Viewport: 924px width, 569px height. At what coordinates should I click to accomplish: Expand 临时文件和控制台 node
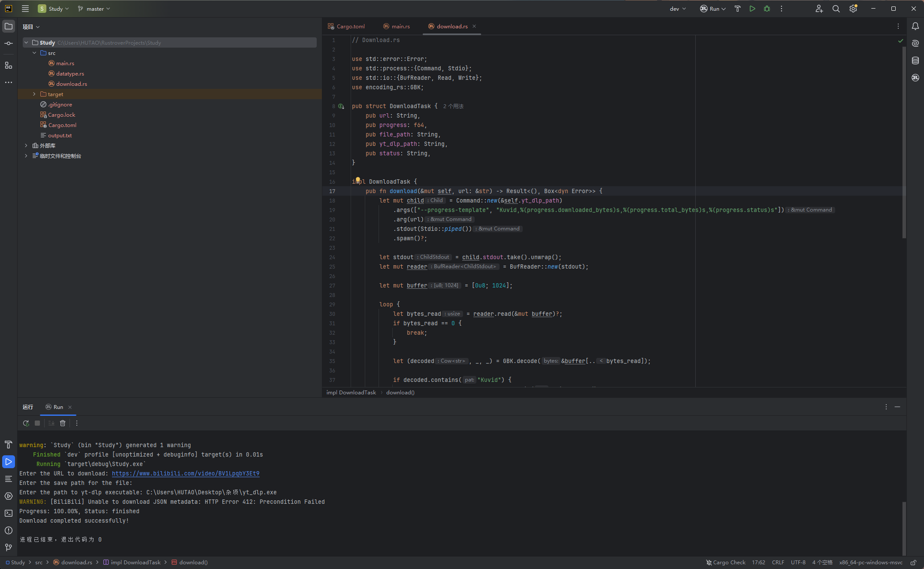click(x=26, y=156)
